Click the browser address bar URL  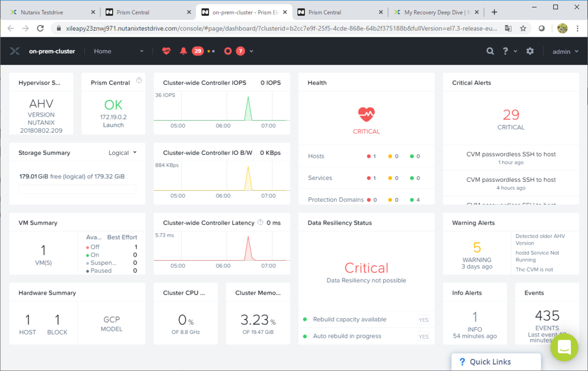(282, 28)
